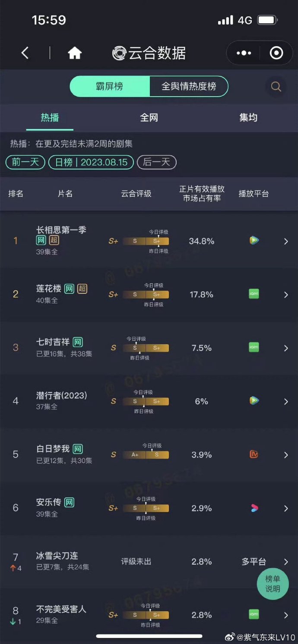Switch to 全网 tab
298x644 pixels.
149,117
